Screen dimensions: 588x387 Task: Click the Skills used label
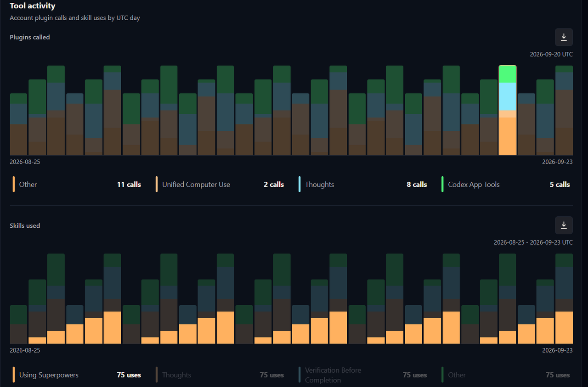tap(25, 225)
